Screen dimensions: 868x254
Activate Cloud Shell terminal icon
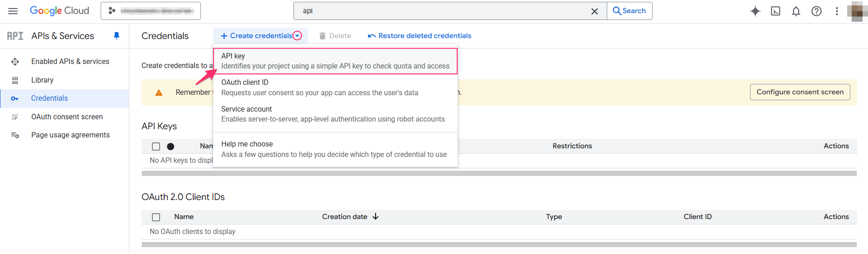(x=775, y=11)
